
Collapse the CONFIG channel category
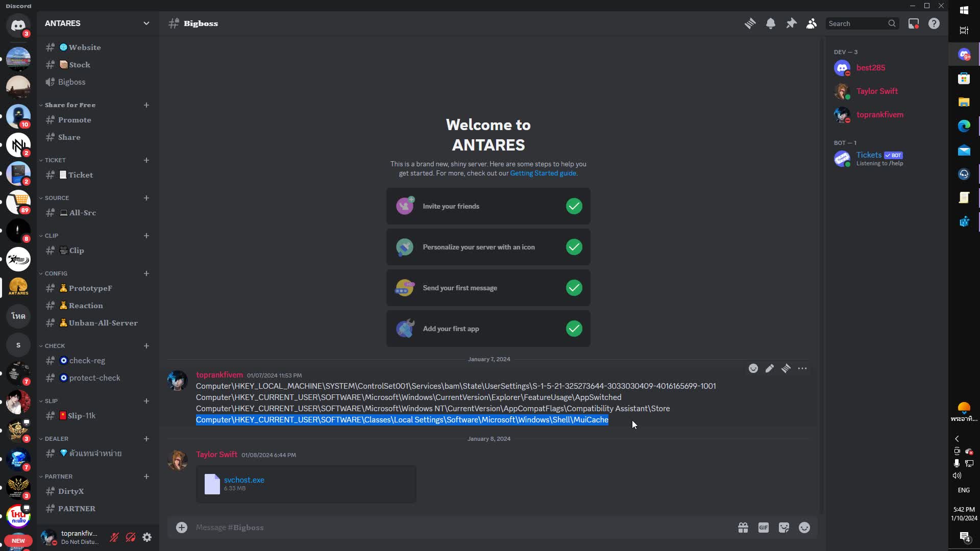(56, 273)
